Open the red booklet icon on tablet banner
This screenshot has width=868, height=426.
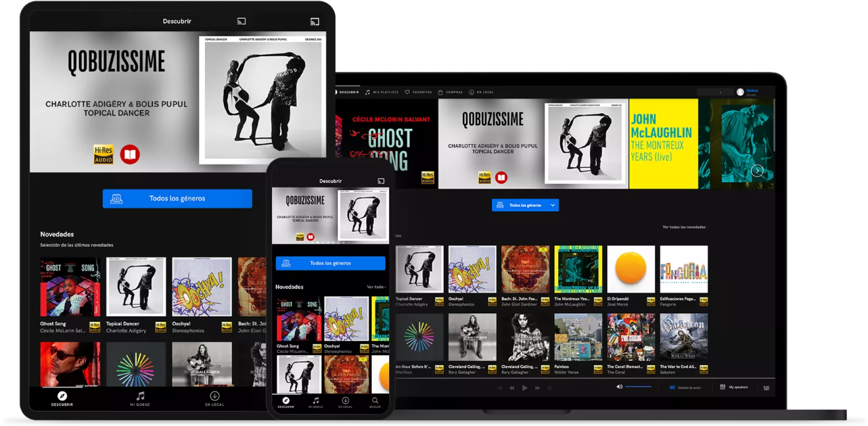[130, 155]
